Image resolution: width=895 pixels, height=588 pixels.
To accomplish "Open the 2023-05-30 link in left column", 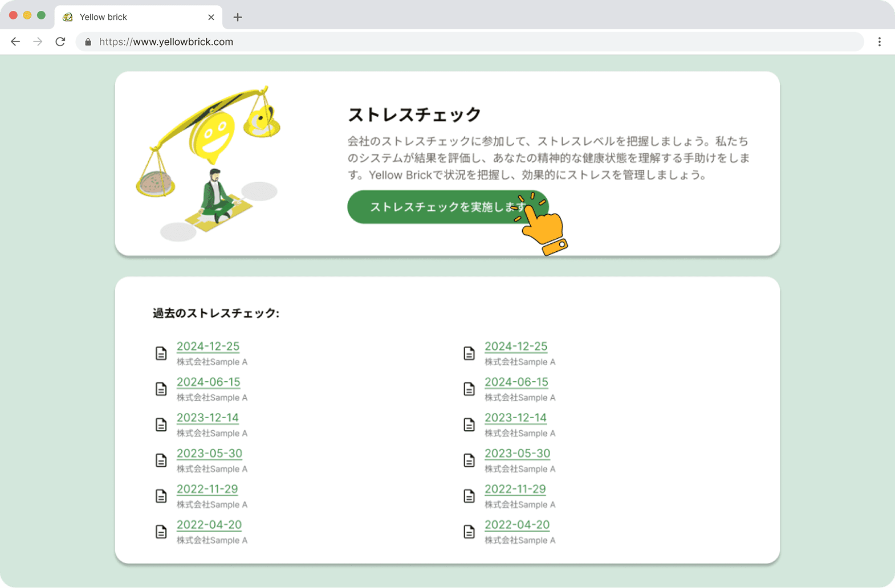I will pos(209,454).
